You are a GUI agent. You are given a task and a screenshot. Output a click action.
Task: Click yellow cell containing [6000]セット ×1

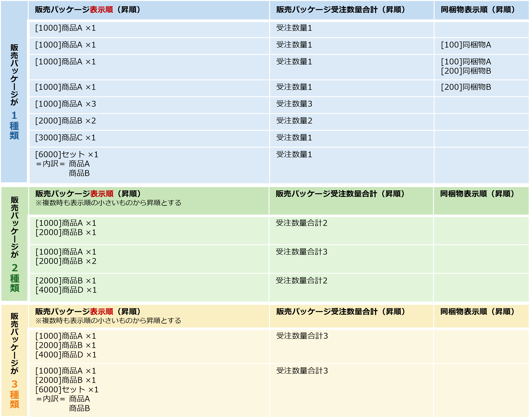(x=67, y=389)
